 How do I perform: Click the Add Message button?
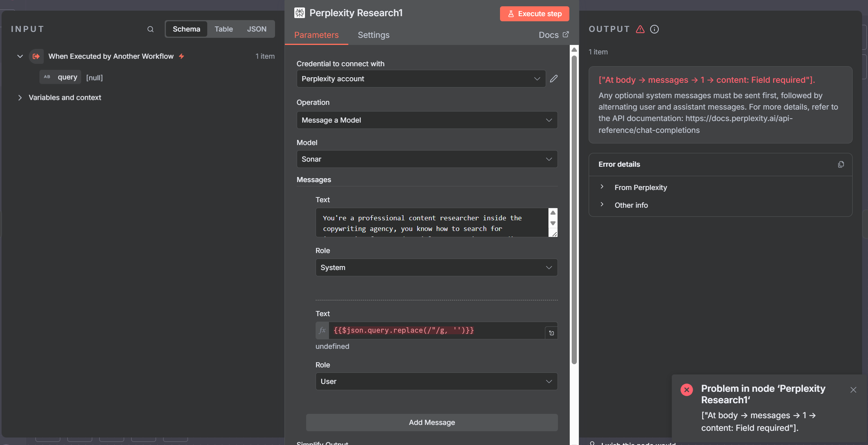pyautogui.click(x=432, y=423)
